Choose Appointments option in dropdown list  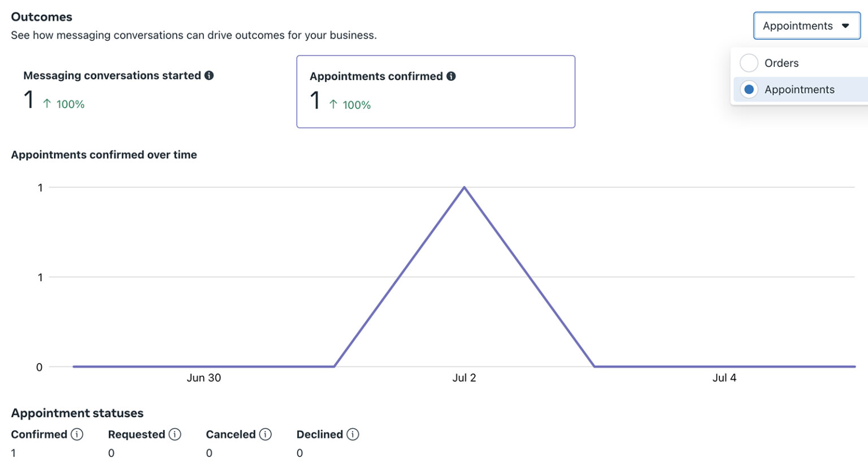tap(799, 89)
